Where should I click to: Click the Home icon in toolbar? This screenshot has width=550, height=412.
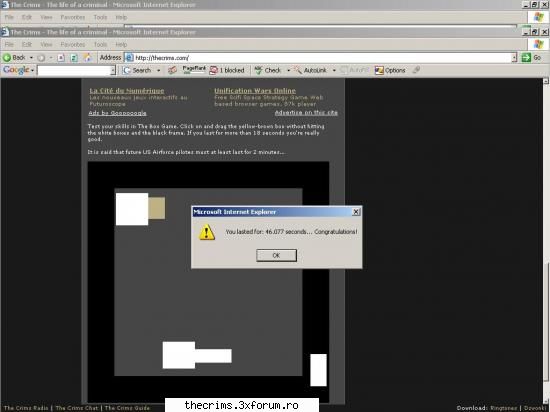[87, 58]
